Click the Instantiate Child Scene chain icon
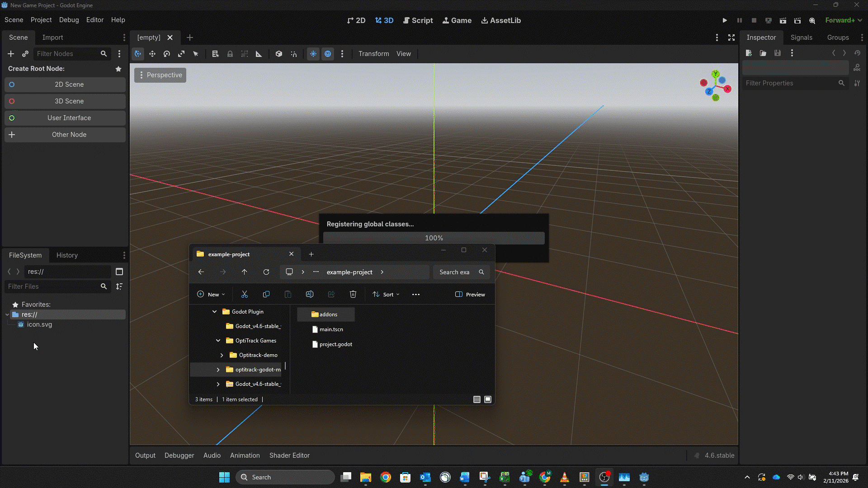The height and width of the screenshot is (488, 868). click(25, 54)
